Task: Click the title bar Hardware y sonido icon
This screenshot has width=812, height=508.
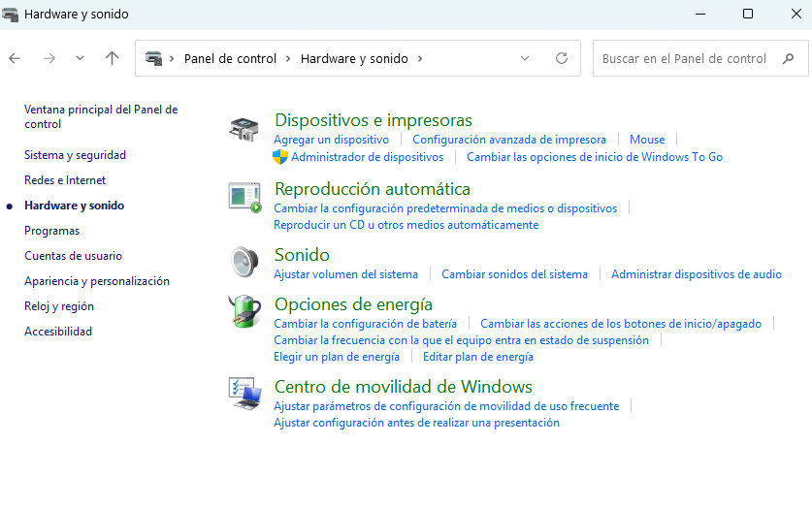Action: (x=10, y=14)
